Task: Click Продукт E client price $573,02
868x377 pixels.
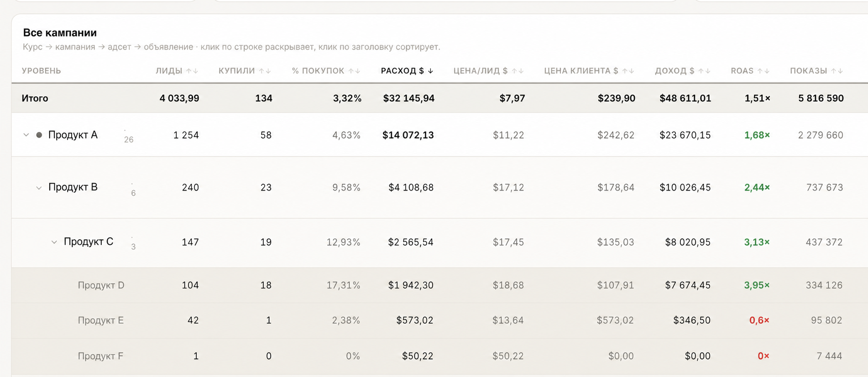Action: coord(615,320)
